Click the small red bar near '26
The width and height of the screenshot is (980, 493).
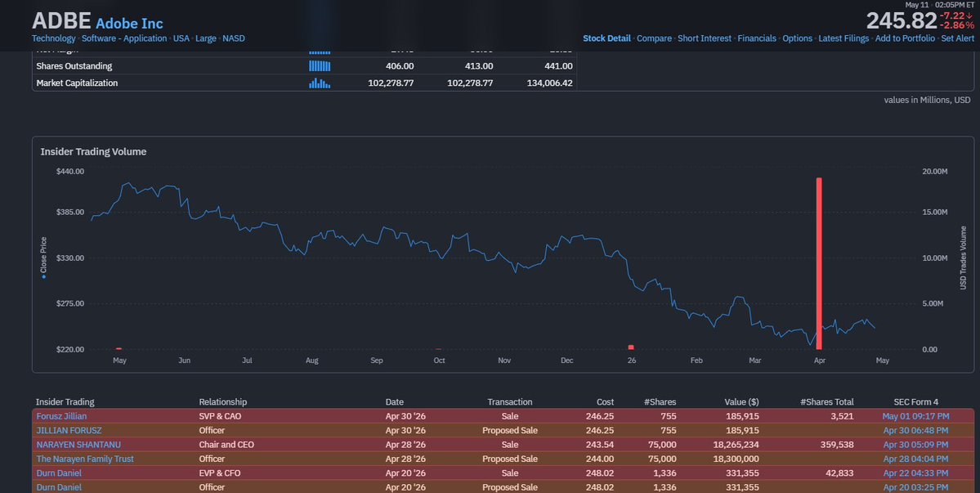click(x=631, y=347)
